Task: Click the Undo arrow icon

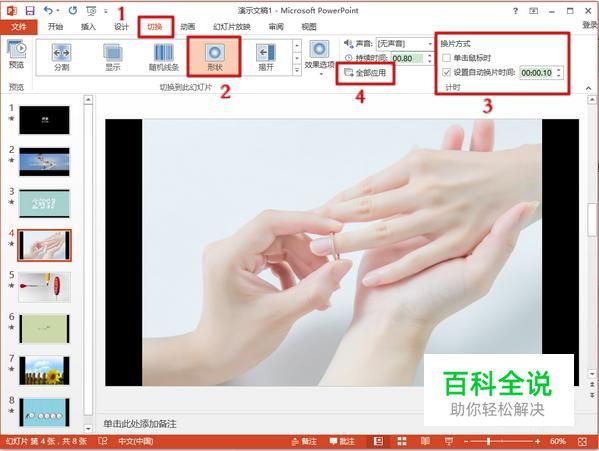Action: pos(48,11)
